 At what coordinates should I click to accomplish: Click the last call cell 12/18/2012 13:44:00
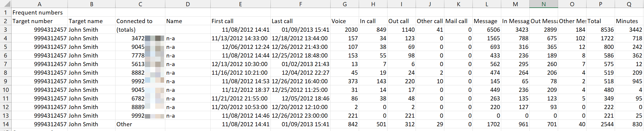[x=299, y=38]
